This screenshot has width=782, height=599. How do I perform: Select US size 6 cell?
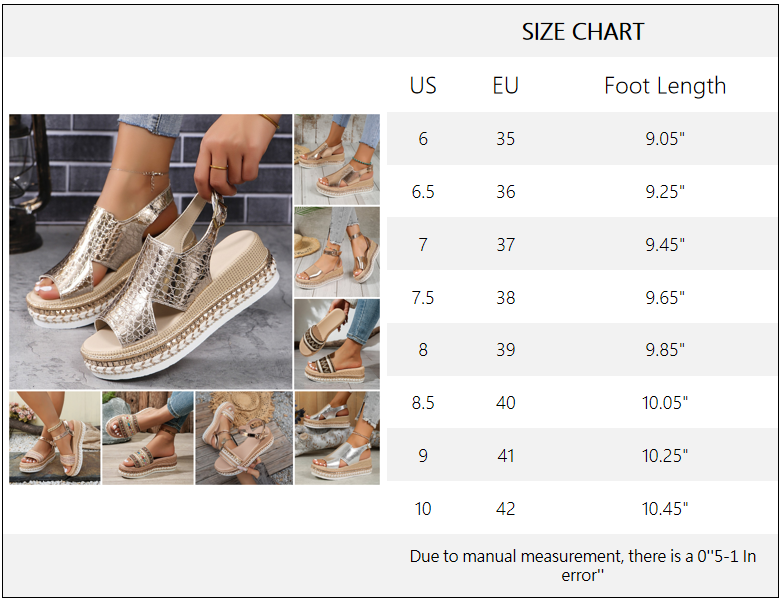(x=423, y=139)
